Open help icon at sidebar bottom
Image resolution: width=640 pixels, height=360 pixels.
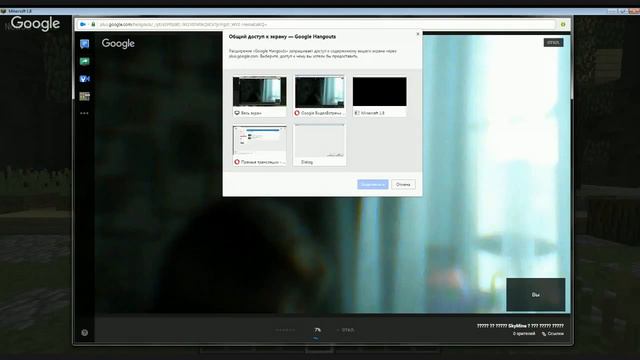coord(84,333)
